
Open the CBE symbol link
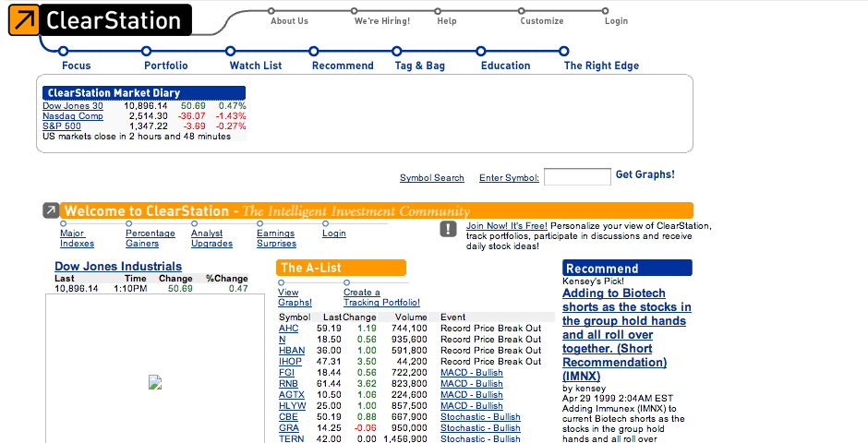[288, 417]
